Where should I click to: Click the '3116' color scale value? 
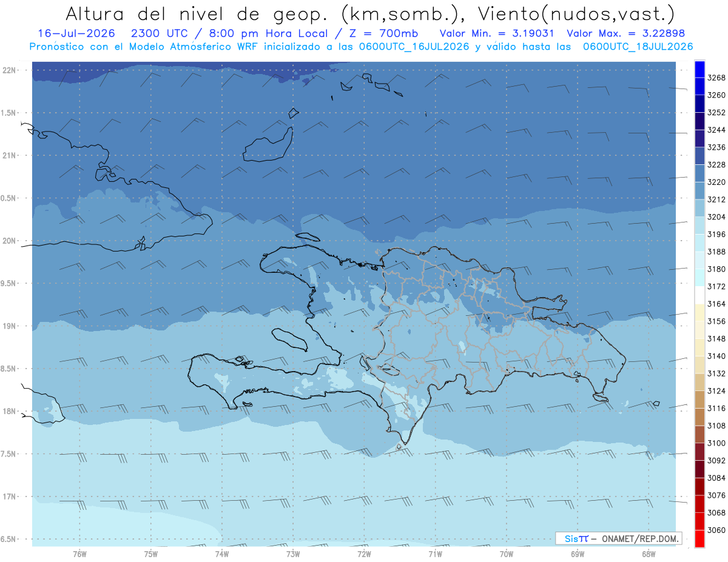coord(716,409)
